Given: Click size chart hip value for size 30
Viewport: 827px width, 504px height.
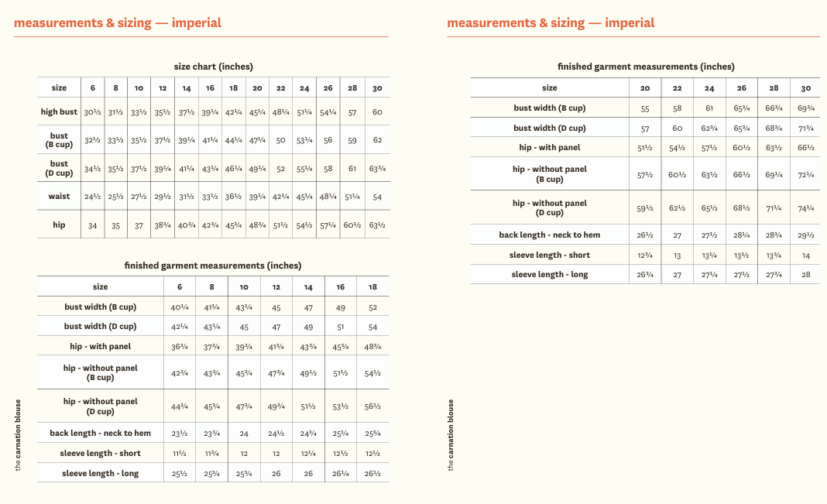Looking at the screenshot, I should click(x=377, y=225).
